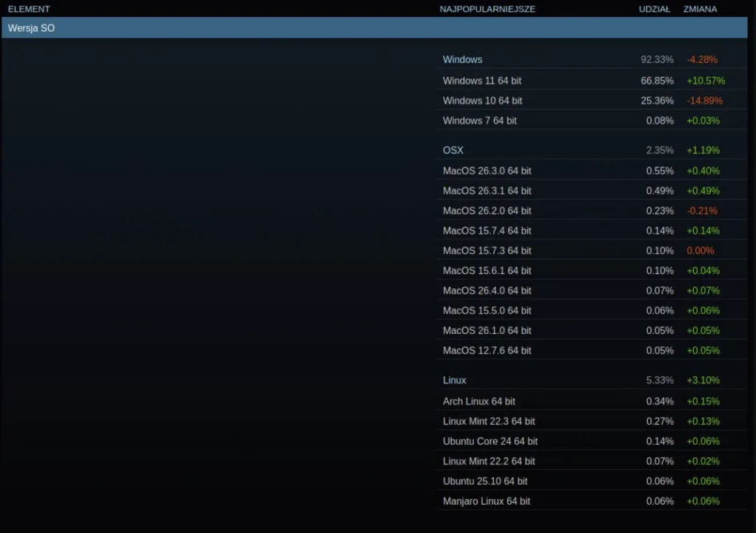
Task: Sort by the ZMIANA column header
Action: click(x=700, y=9)
